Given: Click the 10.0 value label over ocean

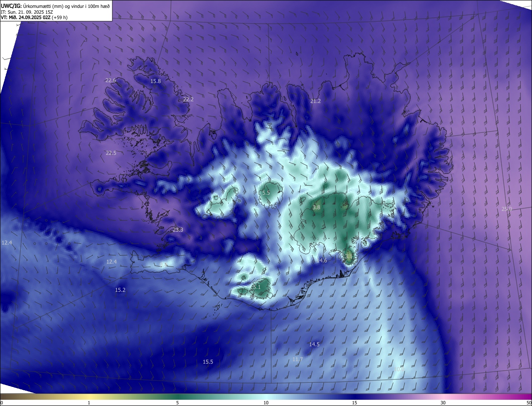Looking at the screenshot, I should 399,369.
